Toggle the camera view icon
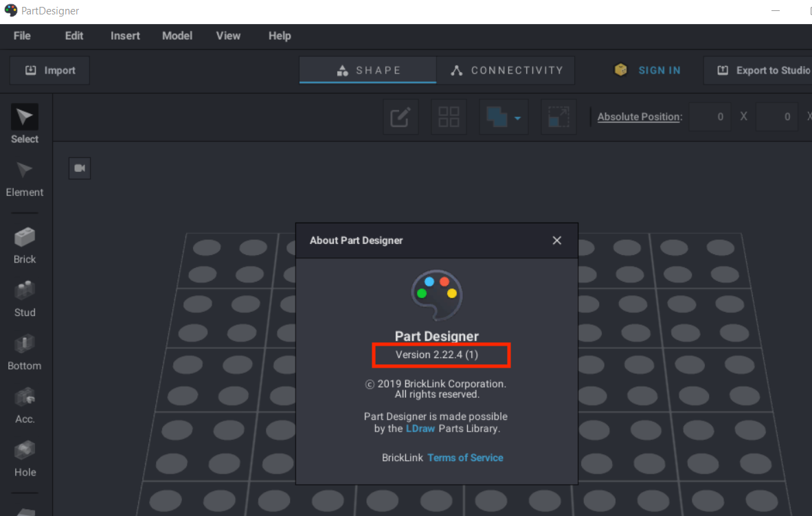 pos(80,168)
